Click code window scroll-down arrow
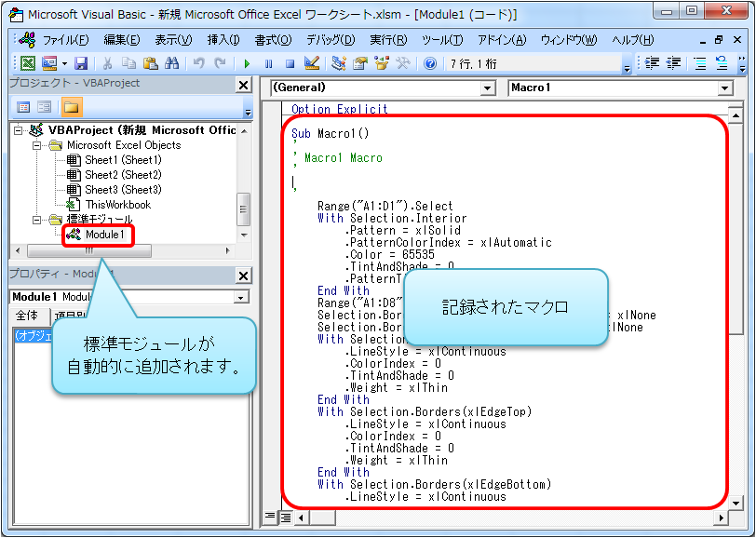Image resolution: width=756 pixels, height=538 pixels. point(736,504)
